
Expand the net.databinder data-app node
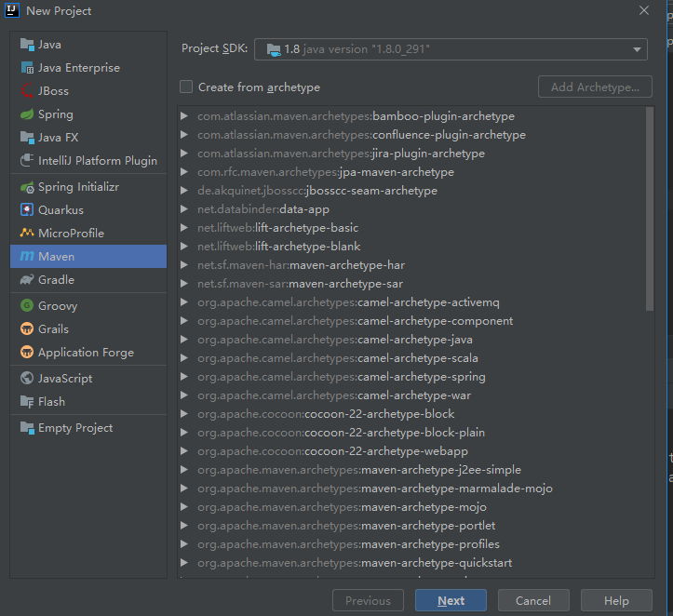tap(184, 209)
